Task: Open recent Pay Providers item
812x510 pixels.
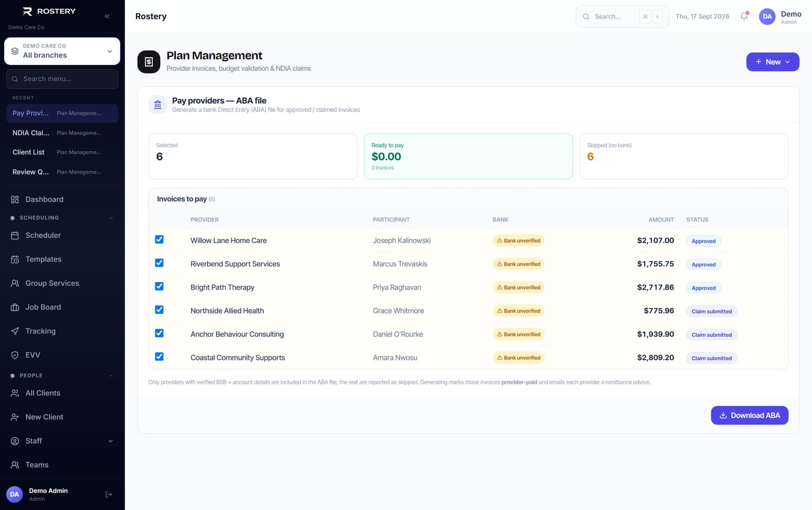Action: tap(62, 113)
